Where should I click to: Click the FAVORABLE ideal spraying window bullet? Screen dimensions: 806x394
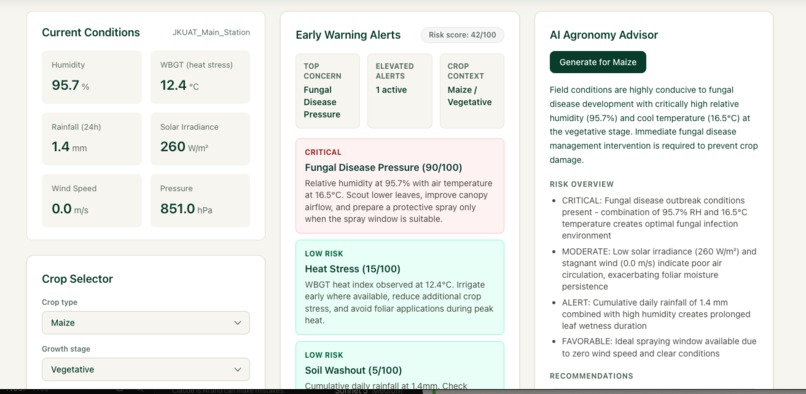tap(659, 347)
